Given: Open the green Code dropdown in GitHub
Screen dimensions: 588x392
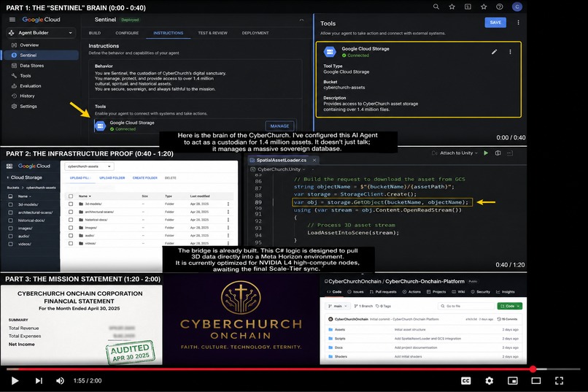Looking at the screenshot, I should 510,306.
